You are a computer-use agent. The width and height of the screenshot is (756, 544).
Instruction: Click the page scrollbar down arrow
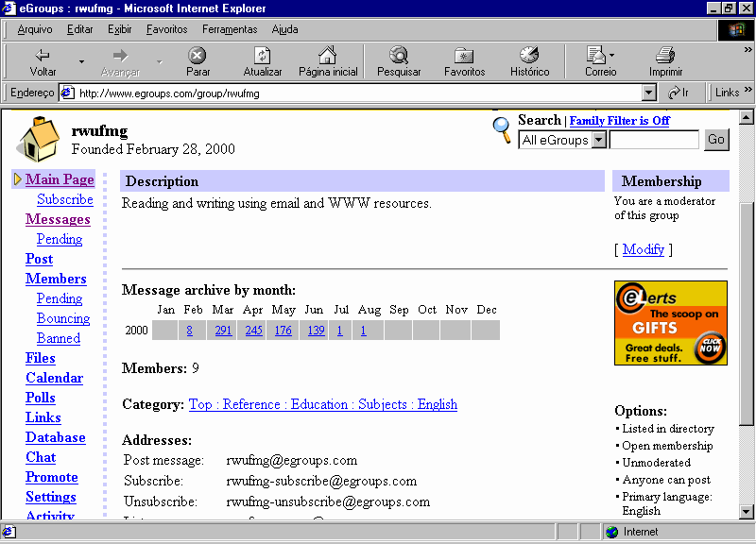coord(747,511)
